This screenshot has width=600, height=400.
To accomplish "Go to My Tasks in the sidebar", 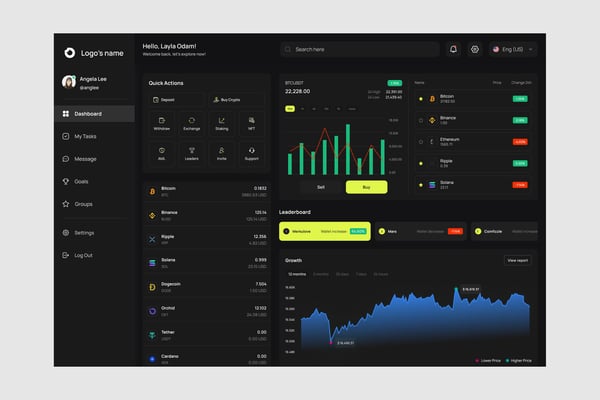I will [80, 136].
